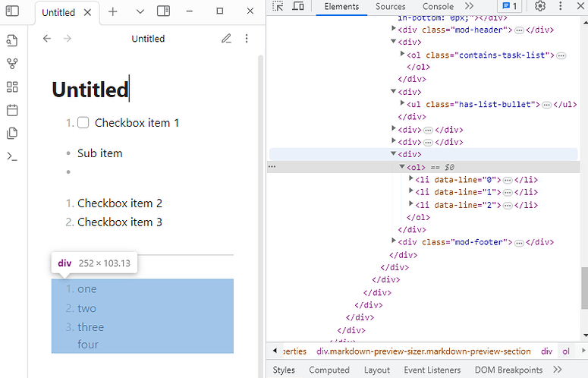This screenshot has width=588, height=378.
Task: Open DevTools settings gear
Action: (540, 6)
